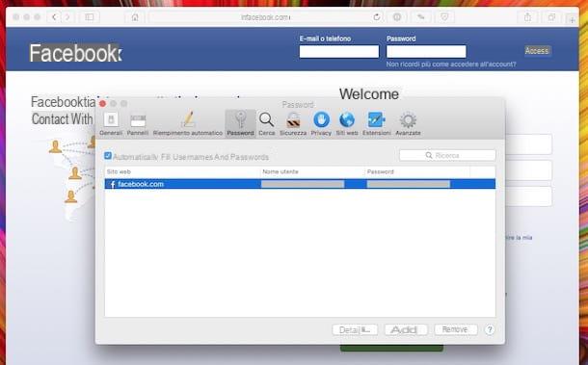Screen dimensions: 588x365
Task: Open a new tab plus button
Action: [572, 19]
